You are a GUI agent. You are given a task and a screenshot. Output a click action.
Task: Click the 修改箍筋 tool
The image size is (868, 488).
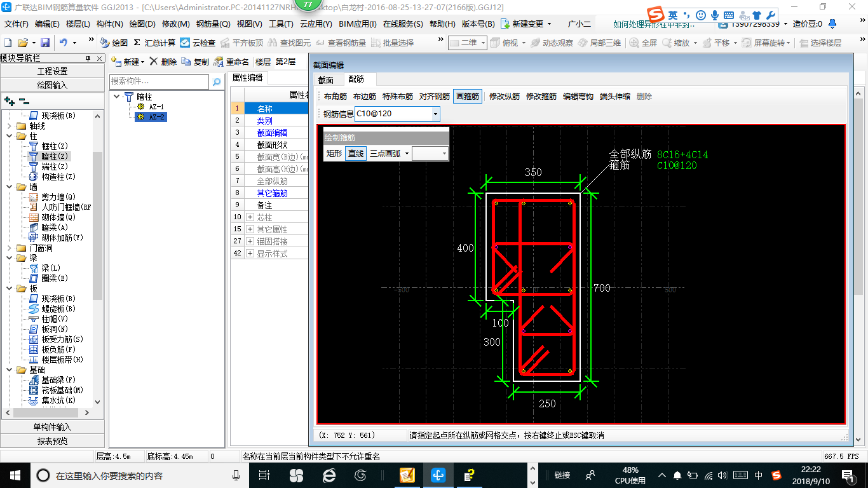tap(541, 97)
